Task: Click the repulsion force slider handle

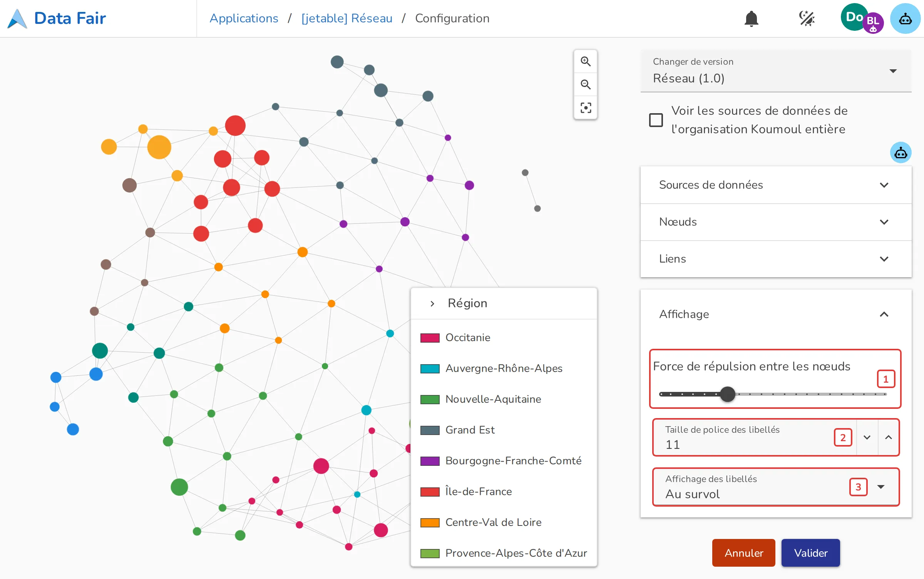Action: coord(727,394)
